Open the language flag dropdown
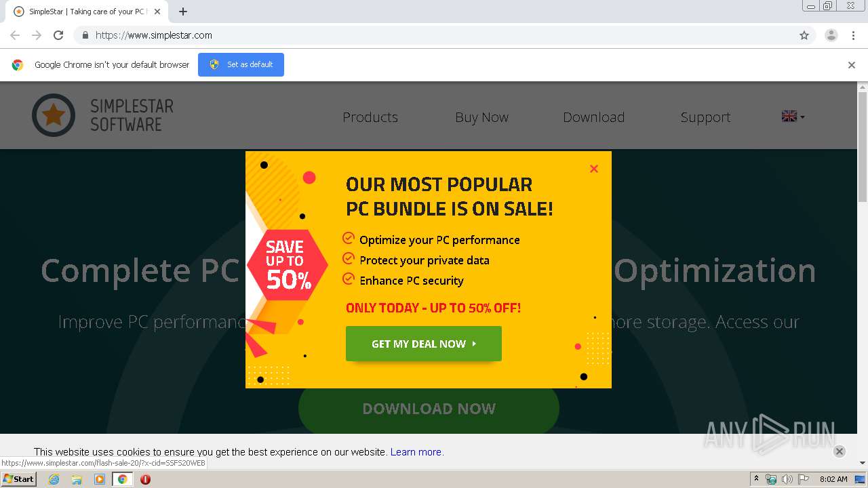 point(793,117)
